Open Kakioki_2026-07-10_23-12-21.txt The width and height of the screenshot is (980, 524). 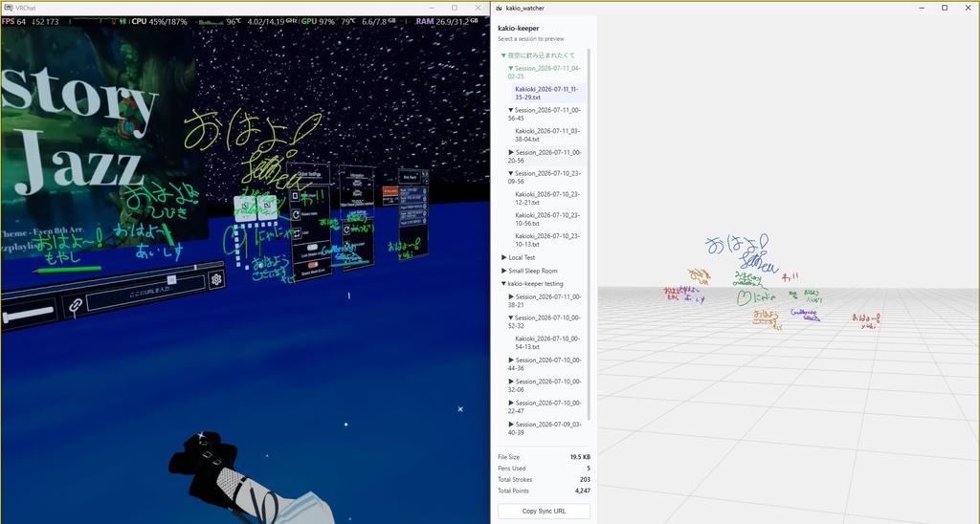point(546,198)
